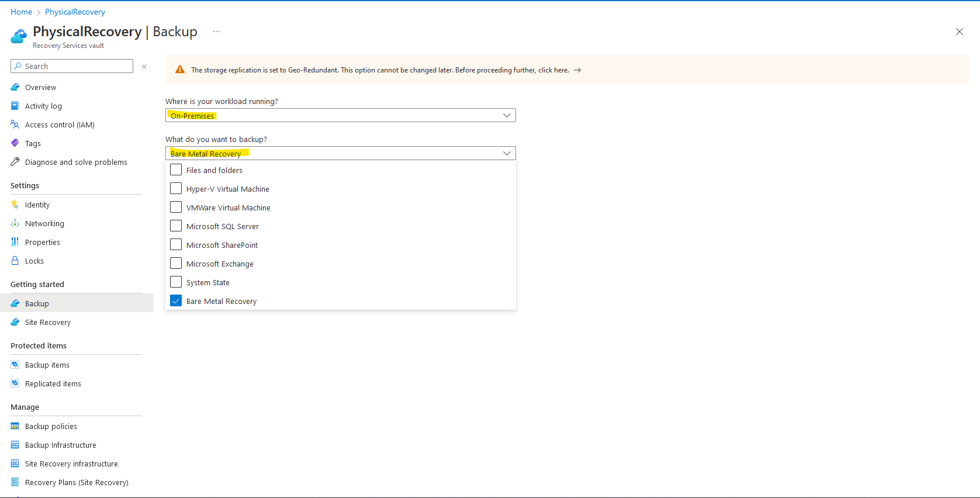Viewport: 980px width, 498px height.
Task: Open Access control (IAM) page
Action: pyautogui.click(x=60, y=125)
